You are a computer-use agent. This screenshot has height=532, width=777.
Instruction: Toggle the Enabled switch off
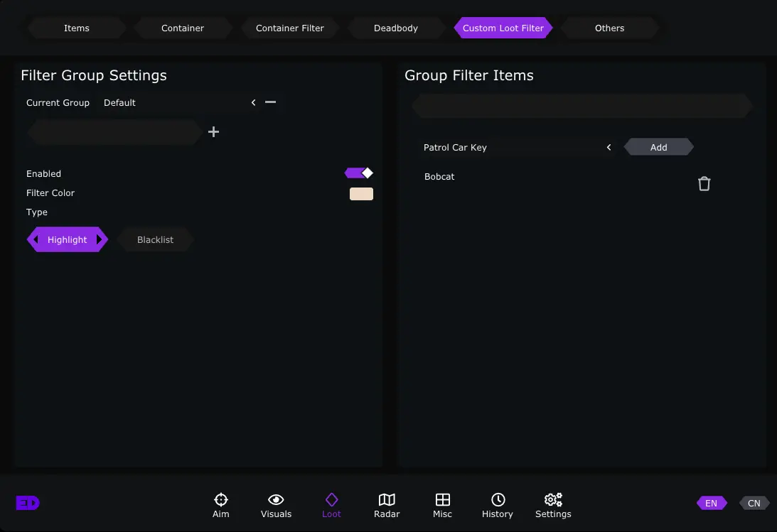point(358,173)
